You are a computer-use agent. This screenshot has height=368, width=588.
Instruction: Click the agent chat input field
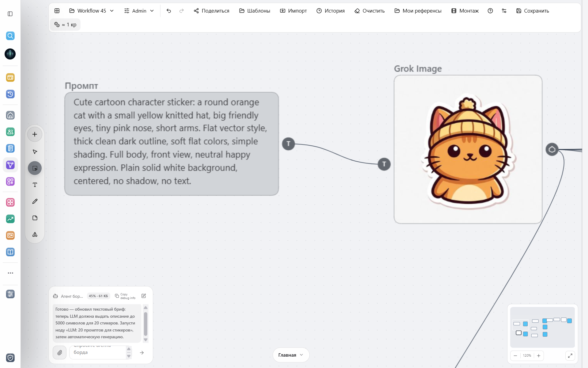(98, 352)
